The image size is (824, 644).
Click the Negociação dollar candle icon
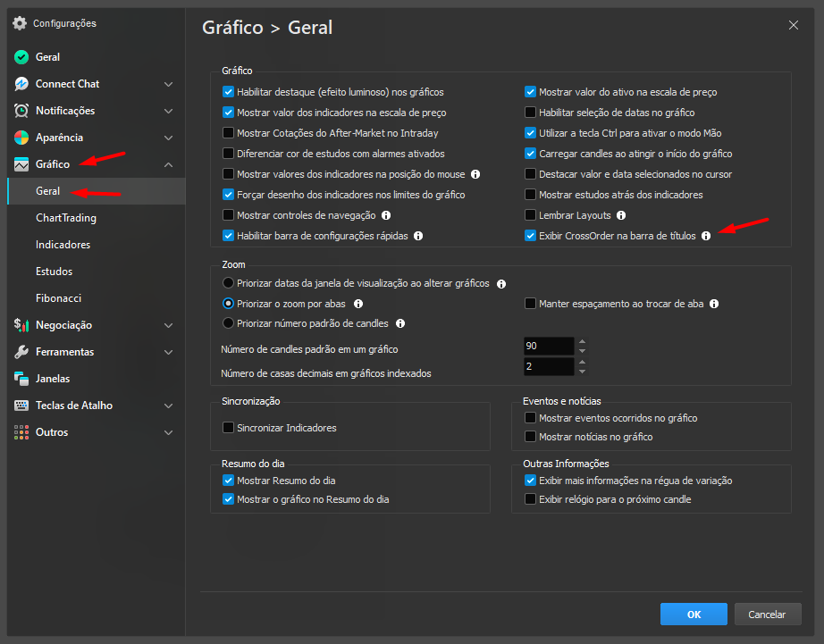click(21, 325)
